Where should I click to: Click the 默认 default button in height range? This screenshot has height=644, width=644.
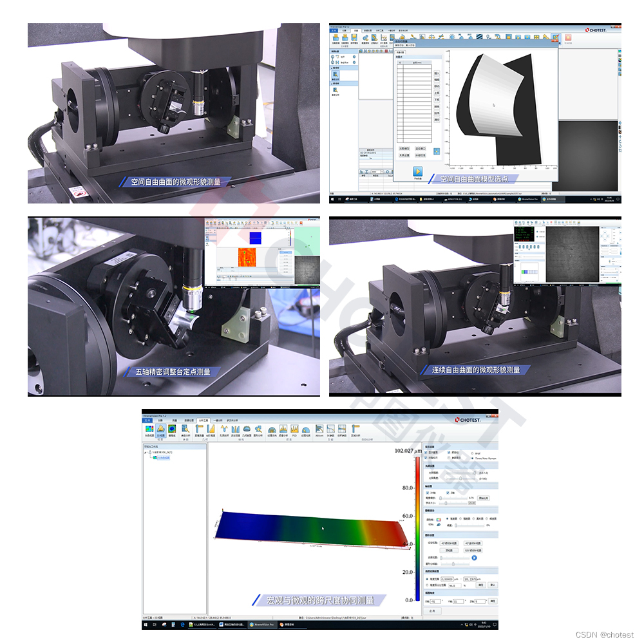(493, 585)
